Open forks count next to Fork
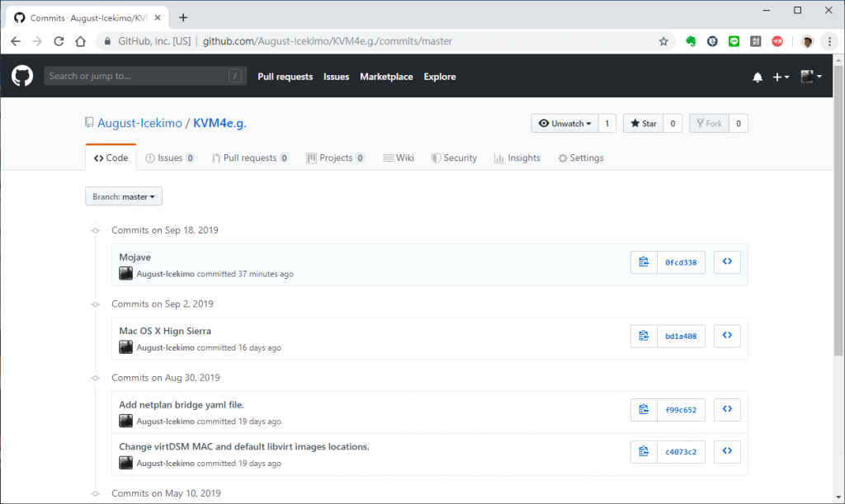 [739, 123]
